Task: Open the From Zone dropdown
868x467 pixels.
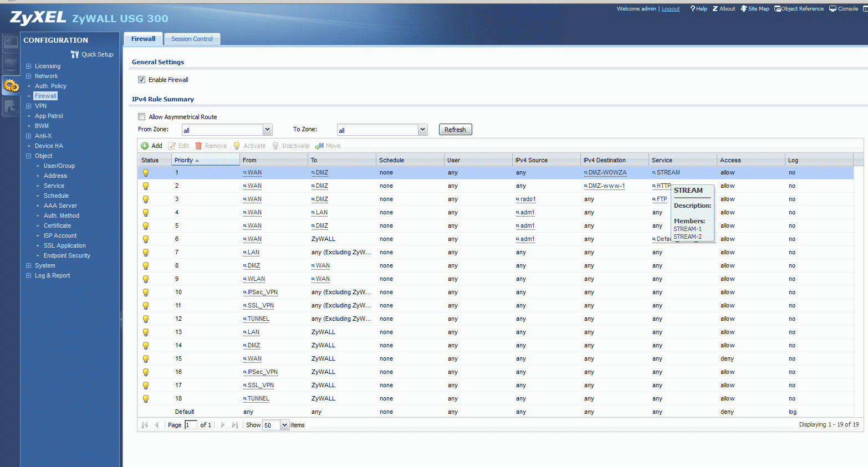Action: click(x=267, y=130)
